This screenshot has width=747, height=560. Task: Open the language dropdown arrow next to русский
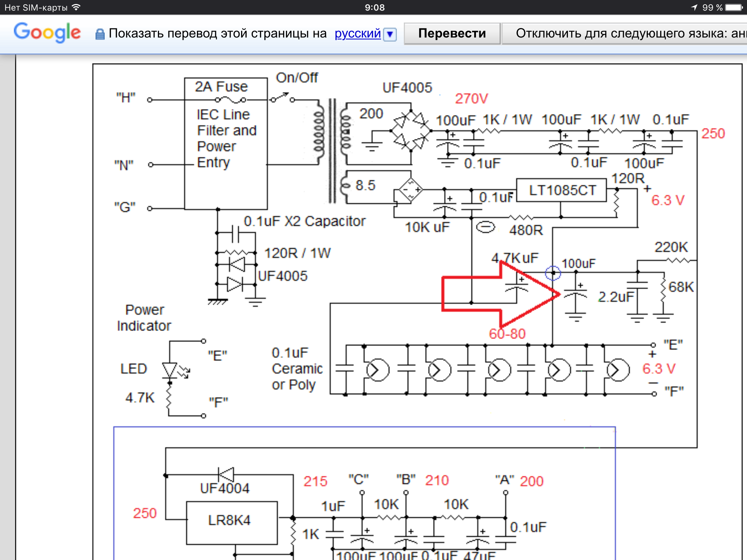390,34
